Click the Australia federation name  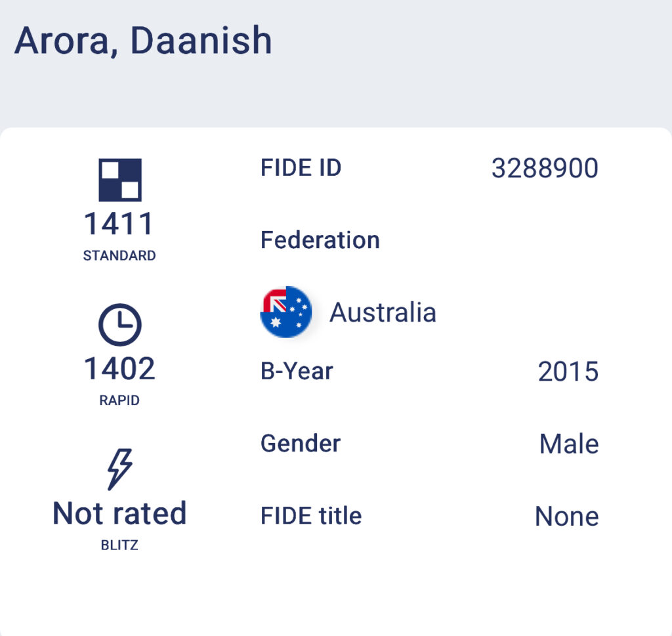[x=383, y=312]
